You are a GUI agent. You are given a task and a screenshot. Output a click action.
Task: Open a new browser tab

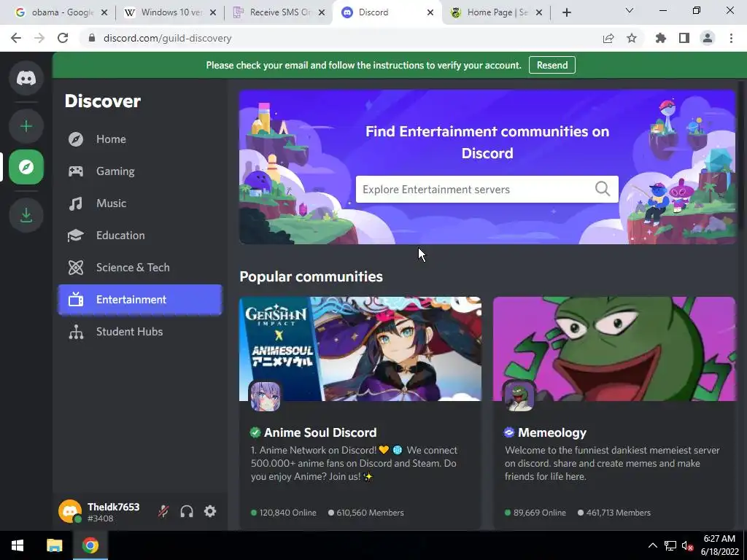(566, 12)
